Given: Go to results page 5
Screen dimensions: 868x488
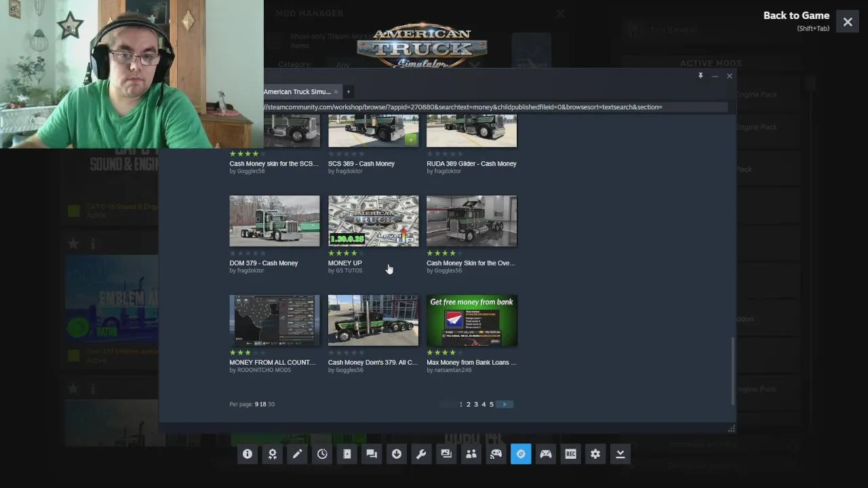Looking at the screenshot, I should (x=492, y=404).
